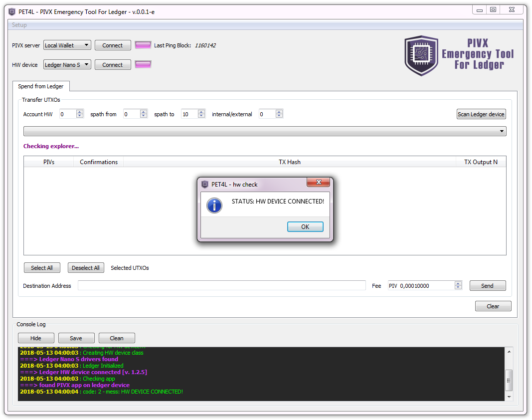Viewport: 532px width, 420px height.
Task: Click the internal/external input field
Action: click(x=267, y=114)
